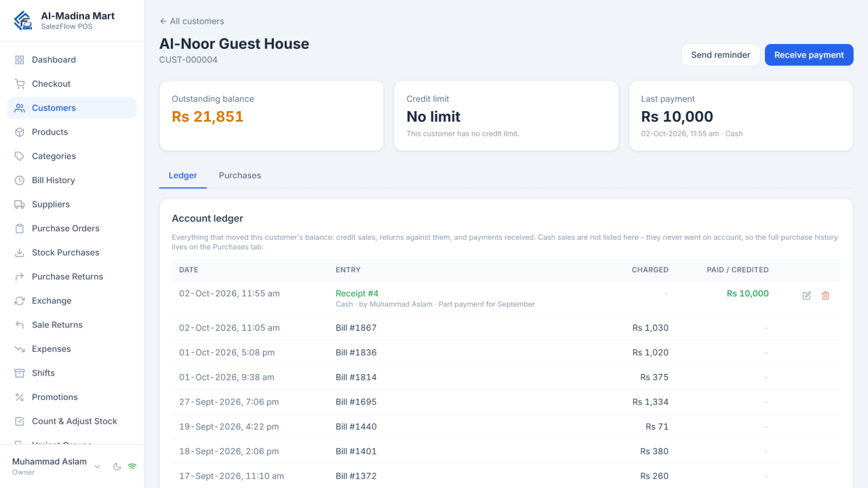Screen dimensions: 868x488
Task: Go back to All customers
Action: tap(192, 21)
